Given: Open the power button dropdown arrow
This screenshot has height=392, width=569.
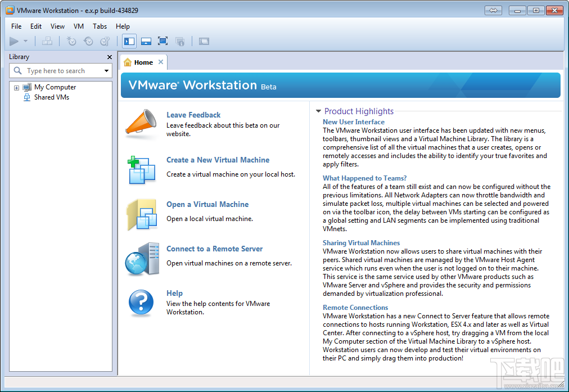Looking at the screenshot, I should click(x=25, y=41).
